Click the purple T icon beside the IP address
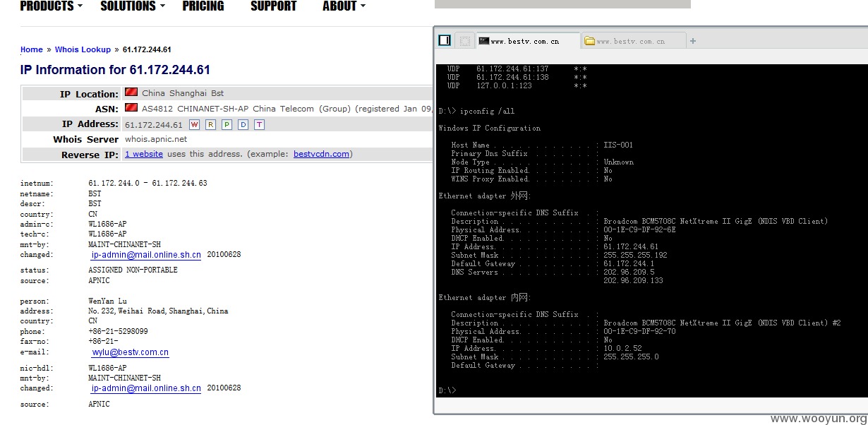Viewport: 868px width, 425px height. 259,124
